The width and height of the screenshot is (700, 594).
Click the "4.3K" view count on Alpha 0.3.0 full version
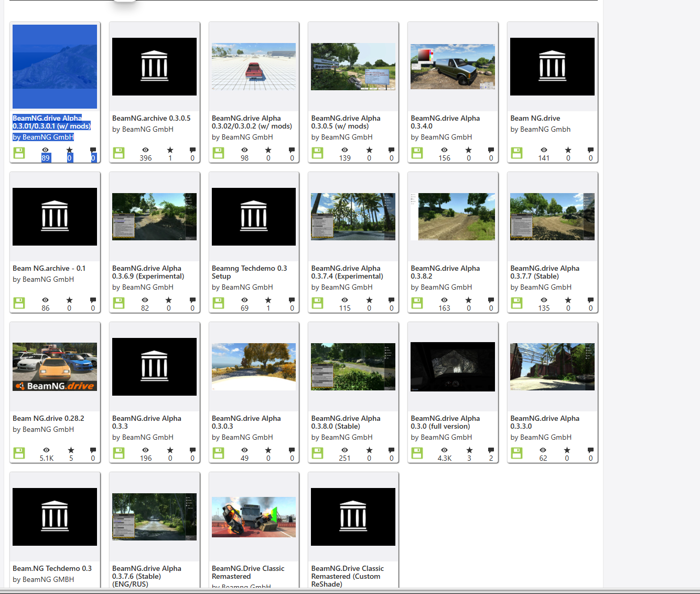[x=445, y=458]
